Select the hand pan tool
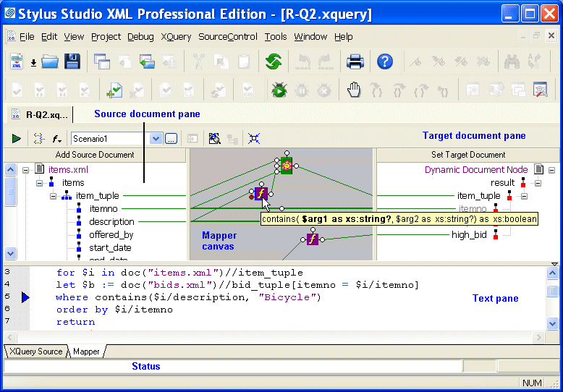The image size is (563, 392). click(354, 90)
